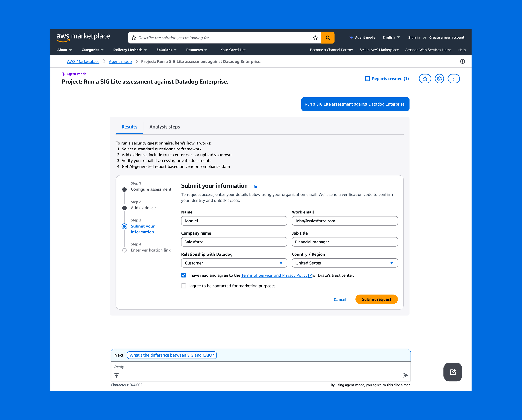This screenshot has width=522, height=420.
Task: Click the Reports created document icon
Action: [x=367, y=79]
